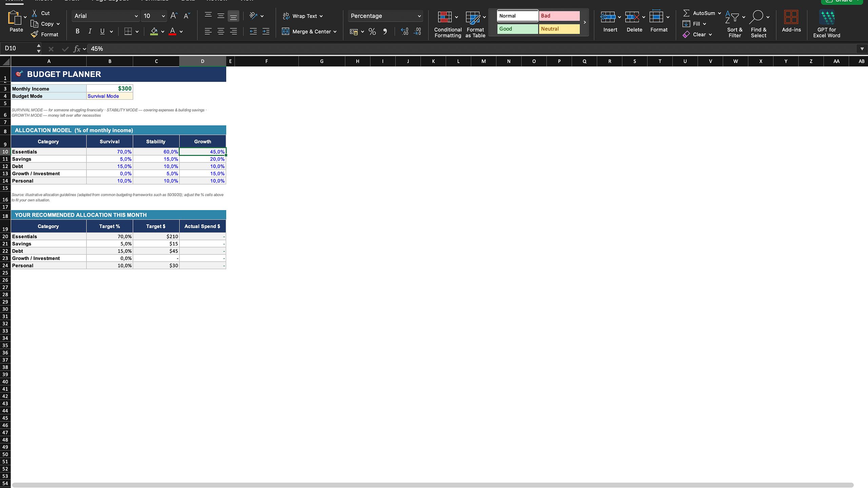Click the Conditional Formatting icon

pos(445,17)
